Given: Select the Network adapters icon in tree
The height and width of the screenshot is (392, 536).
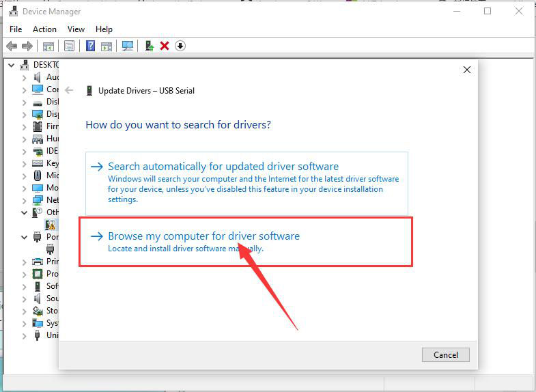Looking at the screenshot, I should click(38, 200).
